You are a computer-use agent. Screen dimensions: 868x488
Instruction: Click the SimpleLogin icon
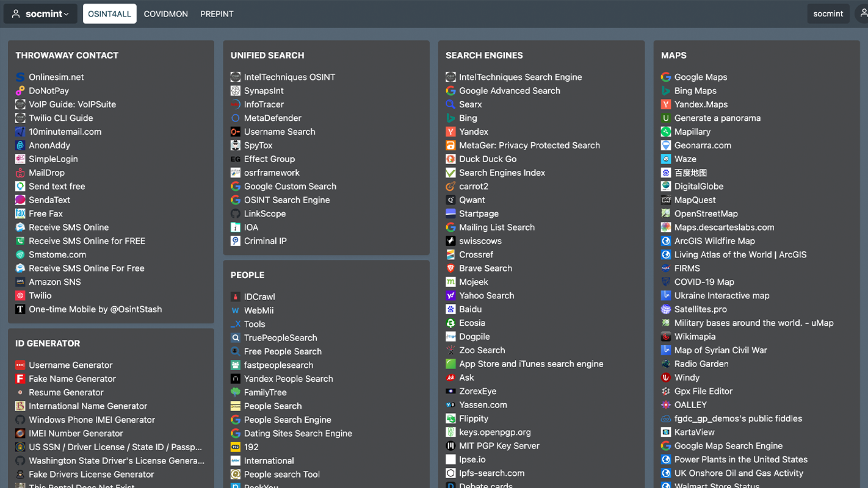click(x=20, y=159)
